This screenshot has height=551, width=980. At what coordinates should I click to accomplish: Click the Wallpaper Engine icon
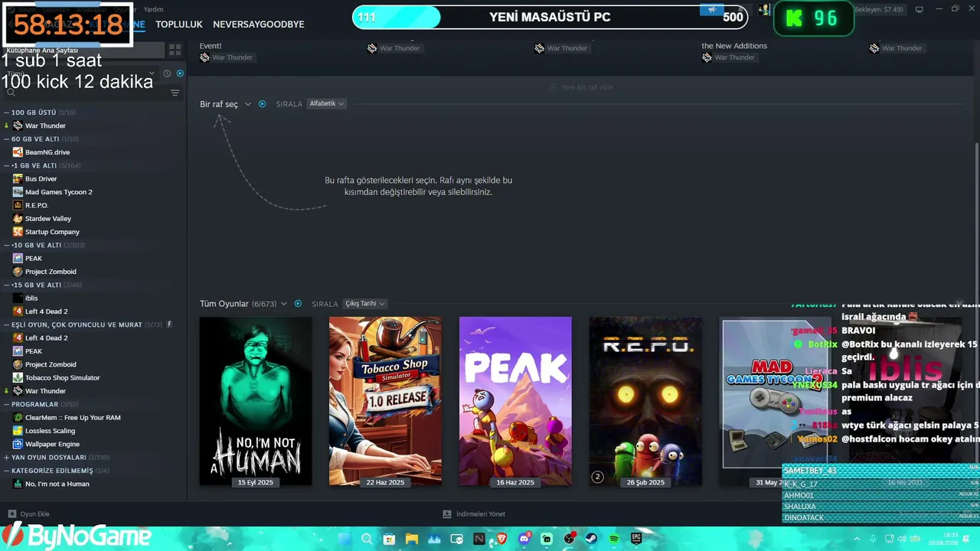pos(18,444)
